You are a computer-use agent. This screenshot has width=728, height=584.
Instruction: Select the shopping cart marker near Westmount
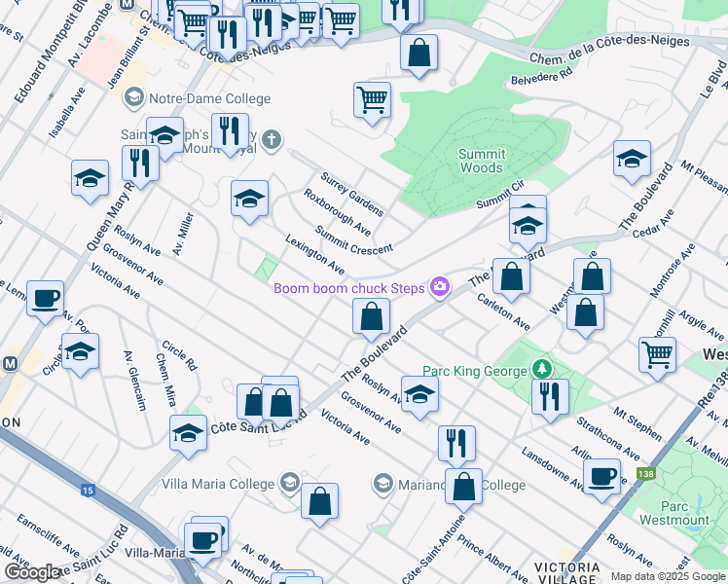tap(658, 354)
